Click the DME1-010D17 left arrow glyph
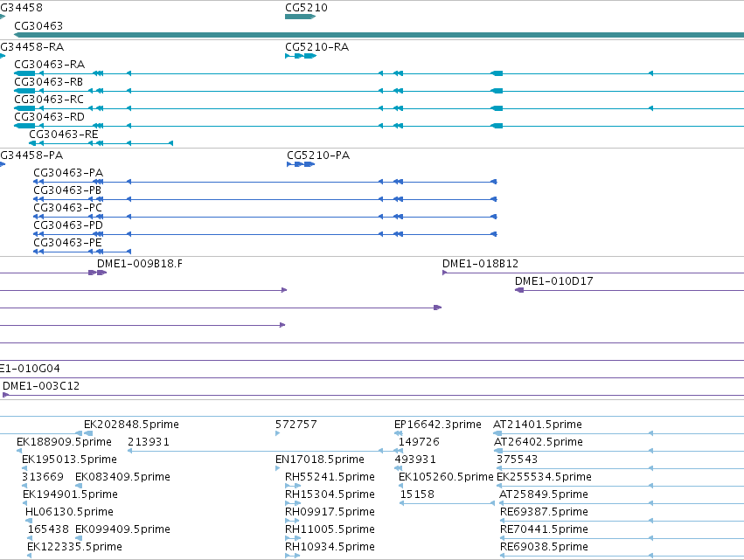 pos(519,290)
